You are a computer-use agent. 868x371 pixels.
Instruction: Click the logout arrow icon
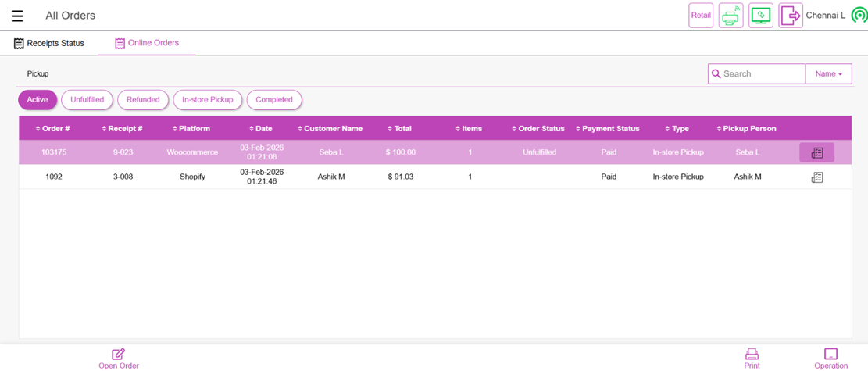[790, 16]
